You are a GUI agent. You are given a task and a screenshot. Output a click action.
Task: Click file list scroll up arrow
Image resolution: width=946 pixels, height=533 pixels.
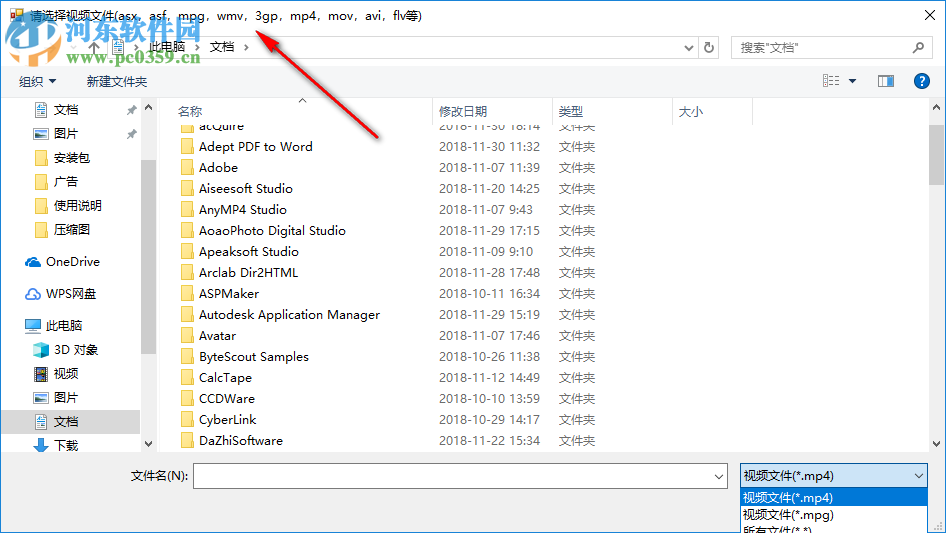[x=936, y=107]
